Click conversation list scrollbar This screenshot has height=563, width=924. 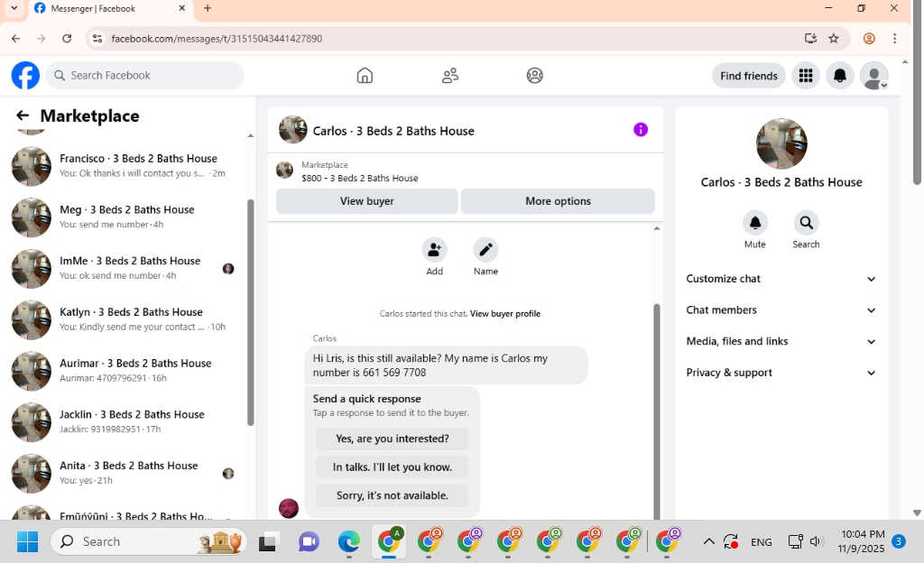click(251, 312)
